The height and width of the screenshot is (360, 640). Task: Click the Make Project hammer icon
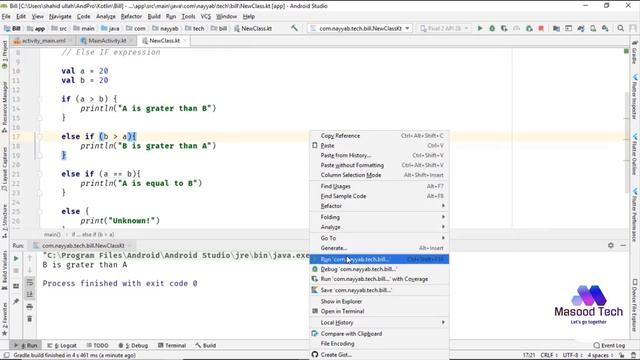[x=294, y=28]
